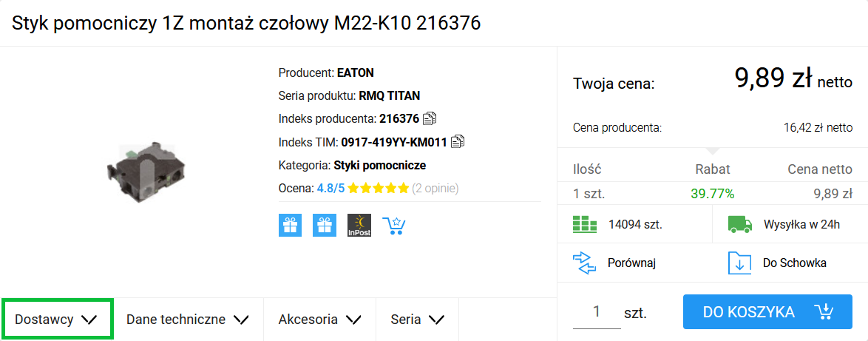Open the 2 opinie reviews link
The width and height of the screenshot is (868, 341).
click(x=435, y=188)
